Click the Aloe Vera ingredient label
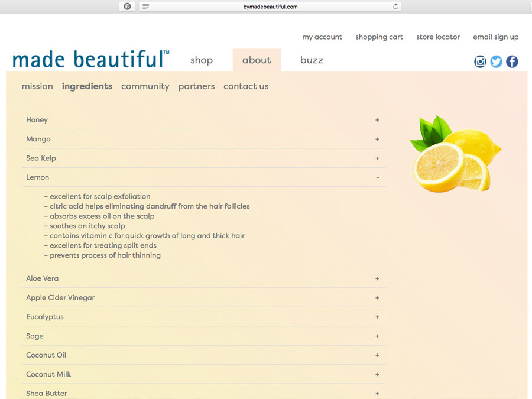Image resolution: width=532 pixels, height=399 pixels. (43, 278)
